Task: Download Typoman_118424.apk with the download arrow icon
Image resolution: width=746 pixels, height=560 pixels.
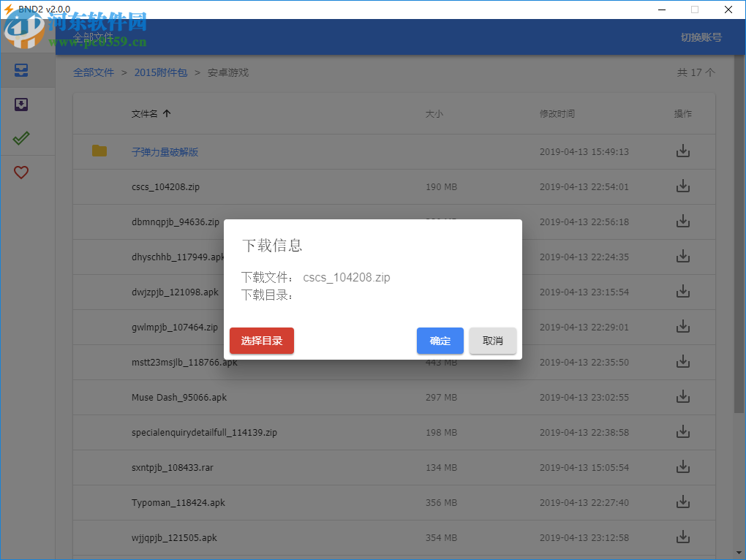Action: 682,502
